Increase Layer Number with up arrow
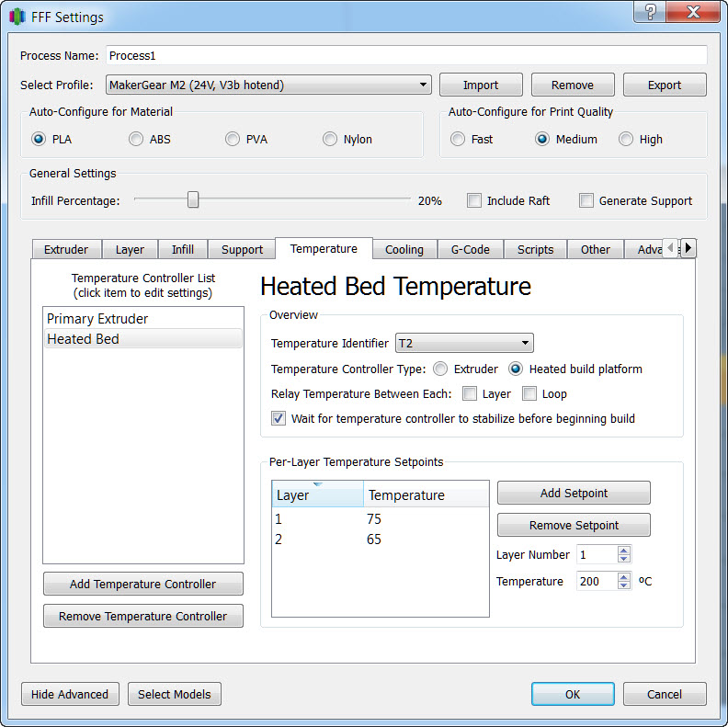728x727 pixels. pyautogui.click(x=624, y=551)
